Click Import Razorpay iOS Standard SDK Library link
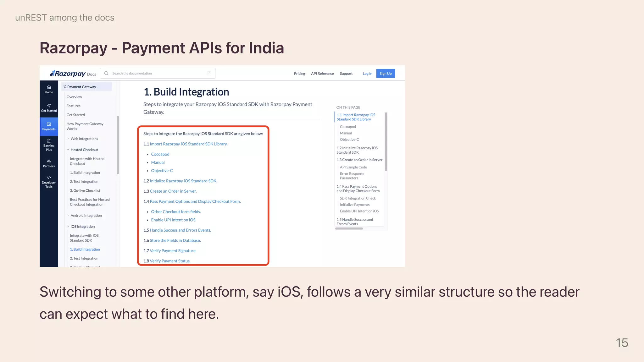Viewport: 644px width, 362px height. tap(188, 144)
